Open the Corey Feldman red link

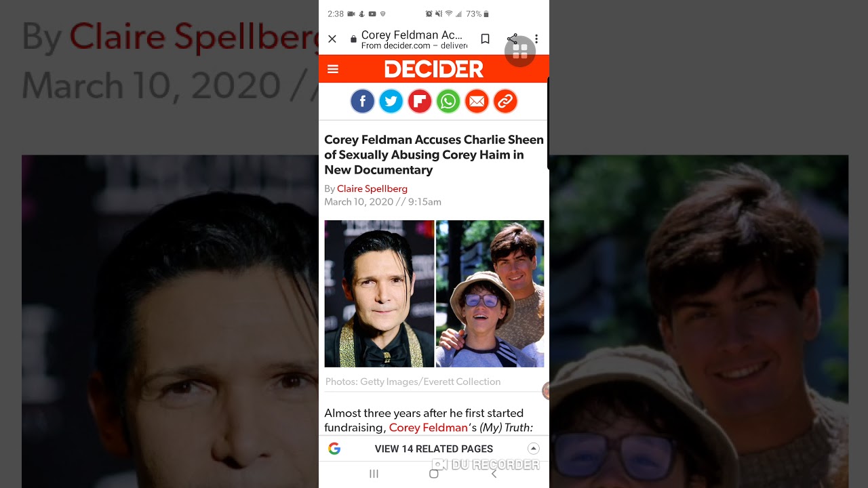pyautogui.click(x=429, y=428)
